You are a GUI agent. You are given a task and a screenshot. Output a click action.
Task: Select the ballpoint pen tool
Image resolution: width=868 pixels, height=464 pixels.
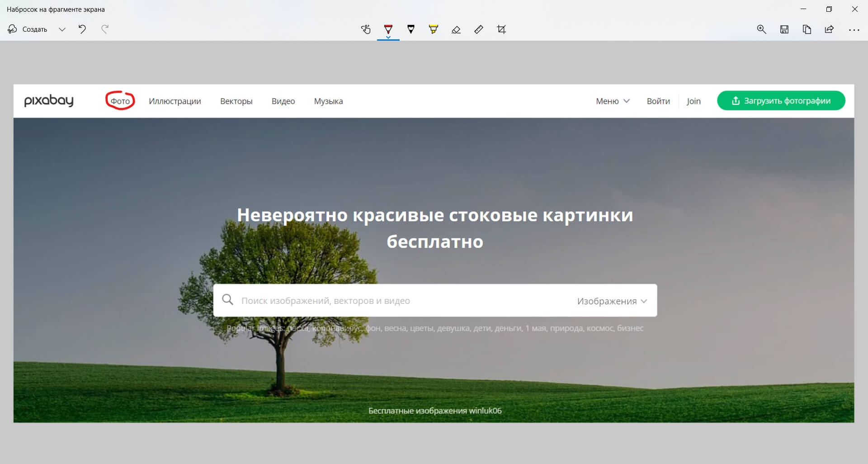[x=388, y=29]
